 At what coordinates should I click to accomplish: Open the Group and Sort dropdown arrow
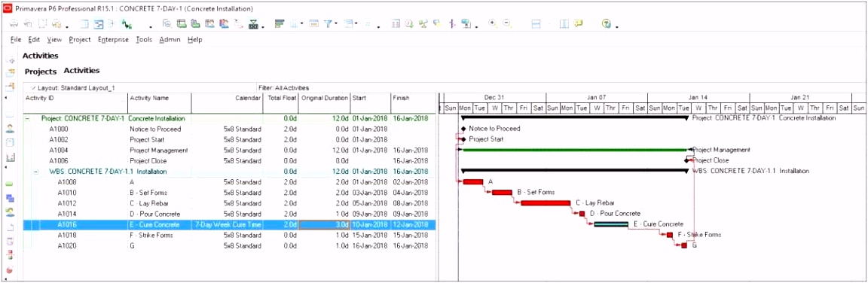pyautogui.click(x=356, y=24)
